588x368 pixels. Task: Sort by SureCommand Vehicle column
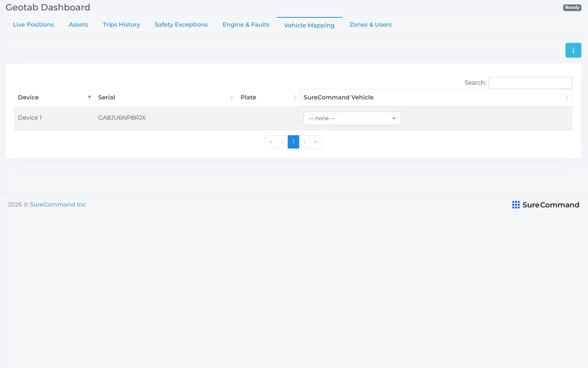[436, 98]
